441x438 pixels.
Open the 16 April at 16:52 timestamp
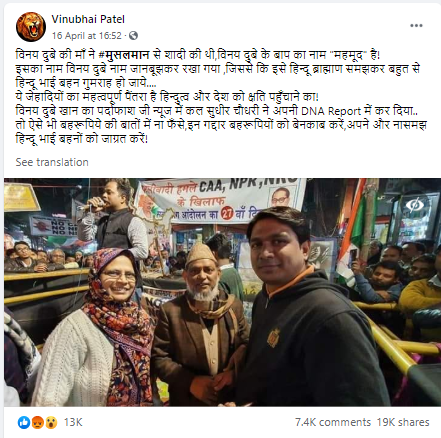coord(87,36)
